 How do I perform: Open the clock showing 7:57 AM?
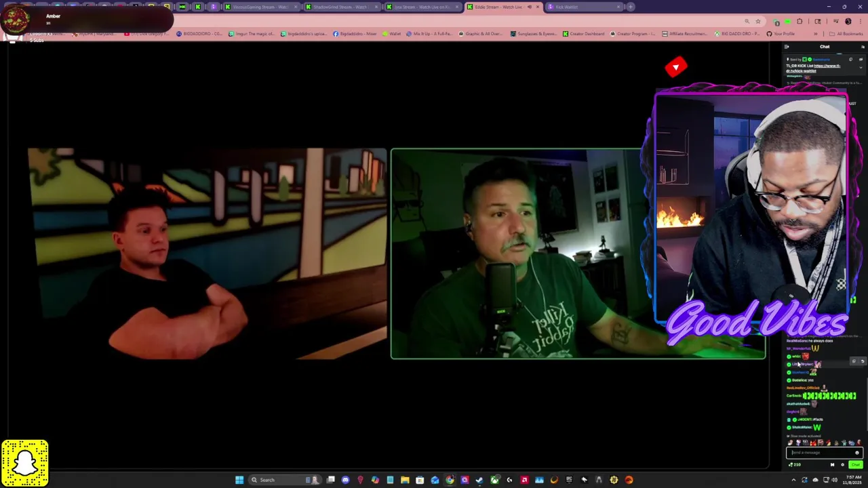tap(852, 480)
